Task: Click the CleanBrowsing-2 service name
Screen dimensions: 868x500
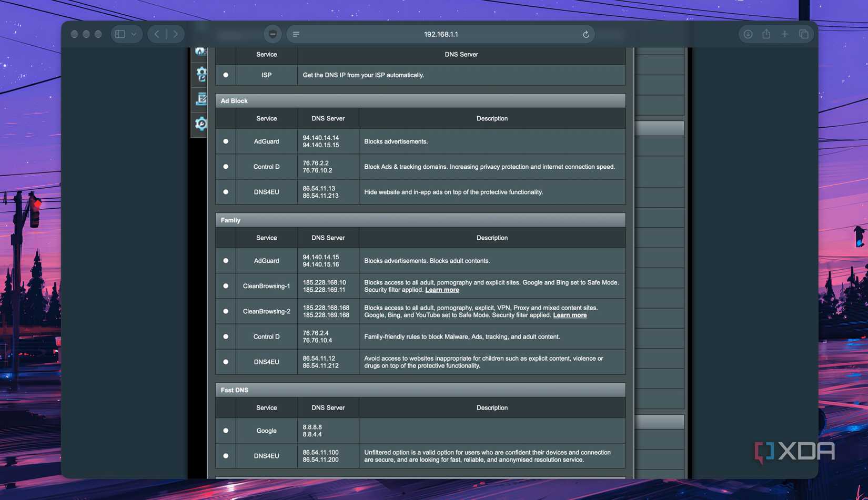Action: click(267, 311)
